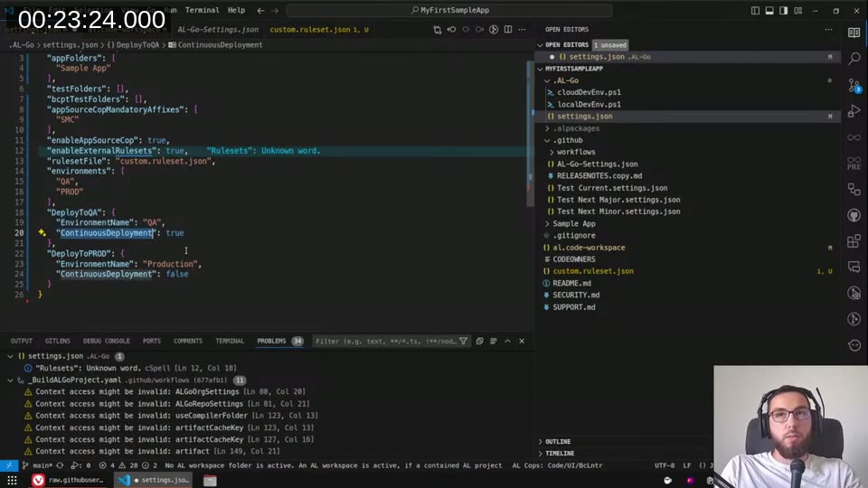Expand the workflows folder
Image resolution: width=868 pixels, height=488 pixels.
(552, 152)
